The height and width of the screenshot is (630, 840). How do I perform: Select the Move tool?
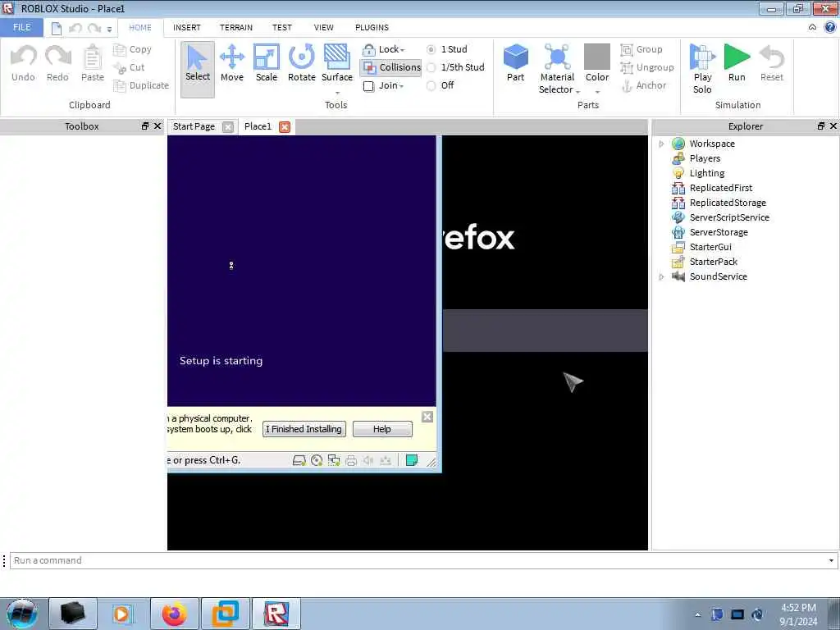click(232, 63)
